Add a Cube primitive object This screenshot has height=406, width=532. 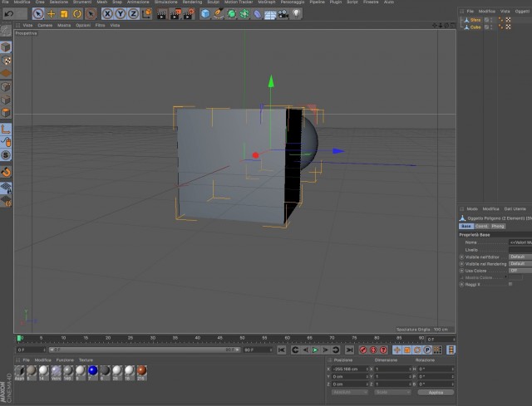pos(205,14)
